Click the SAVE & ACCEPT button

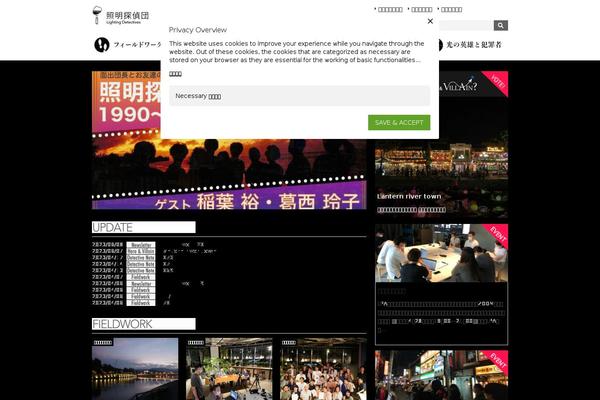(x=399, y=122)
